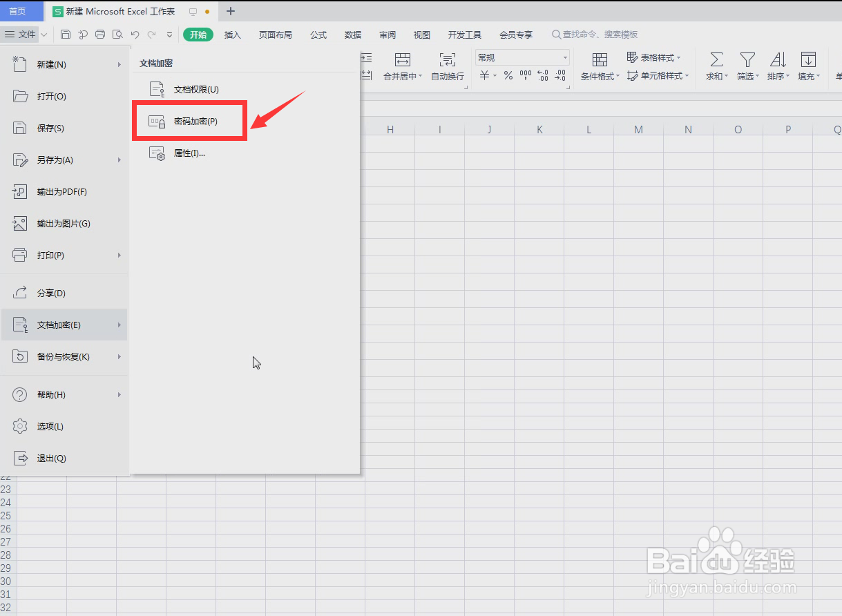
Task: Click the save icon in quick access toolbar
Action: tap(66, 35)
